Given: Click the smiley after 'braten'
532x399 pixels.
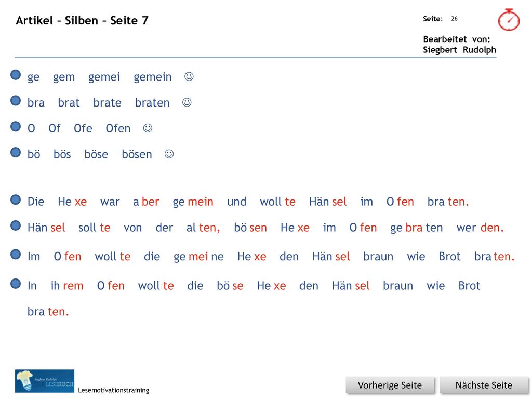Looking at the screenshot, I should (x=187, y=102).
